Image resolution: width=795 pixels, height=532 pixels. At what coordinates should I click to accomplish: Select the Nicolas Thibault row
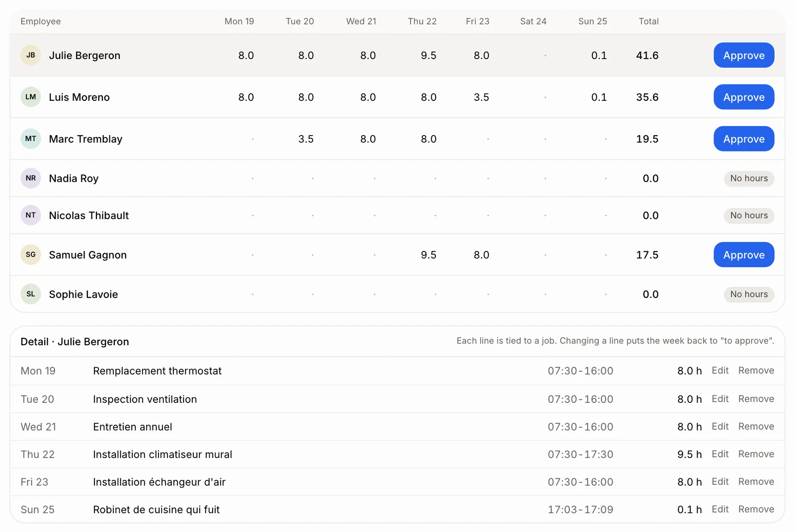[x=397, y=216]
